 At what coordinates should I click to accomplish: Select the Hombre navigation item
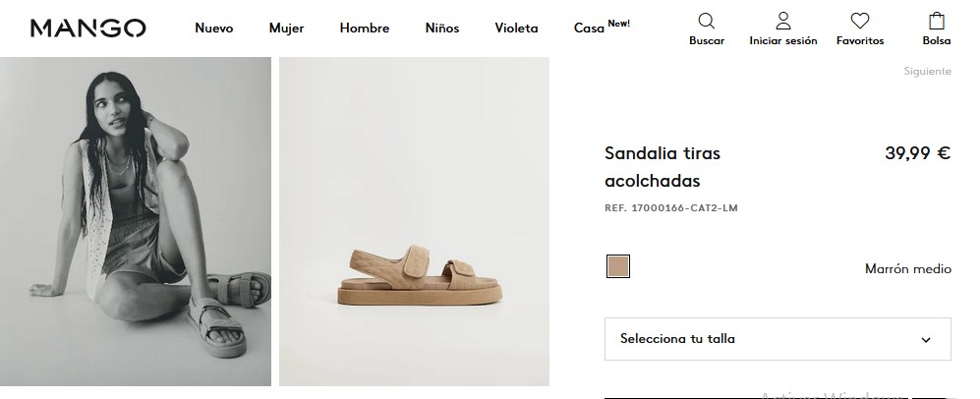pos(365,28)
